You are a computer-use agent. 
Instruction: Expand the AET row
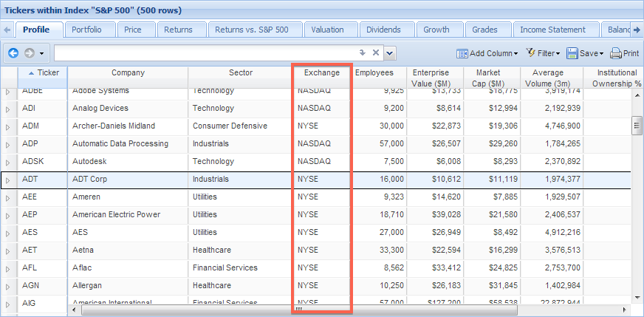(8, 250)
